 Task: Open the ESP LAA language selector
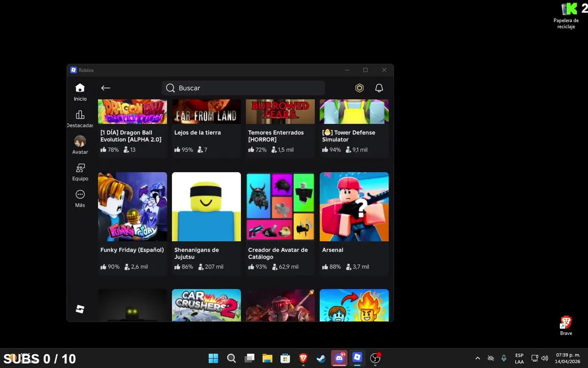[x=520, y=358]
